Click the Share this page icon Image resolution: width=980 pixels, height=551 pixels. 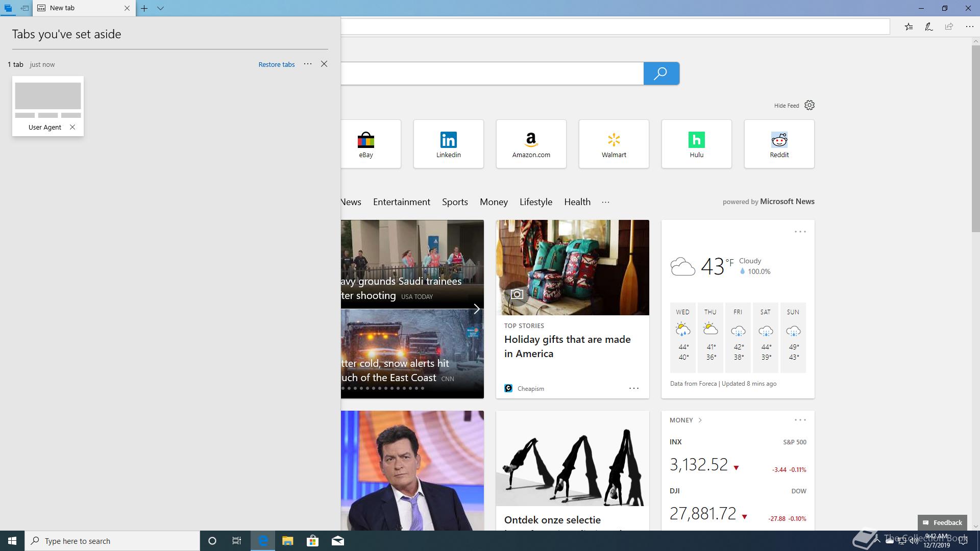(949, 27)
